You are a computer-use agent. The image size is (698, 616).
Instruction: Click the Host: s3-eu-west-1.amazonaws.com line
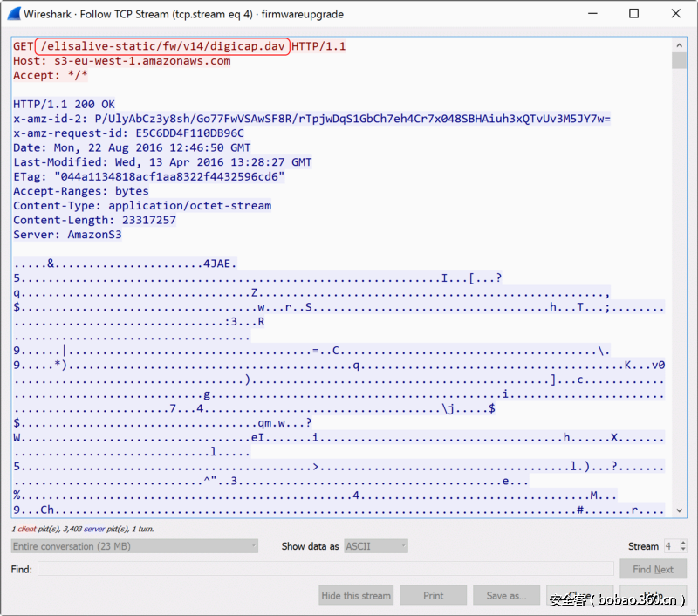point(122,61)
